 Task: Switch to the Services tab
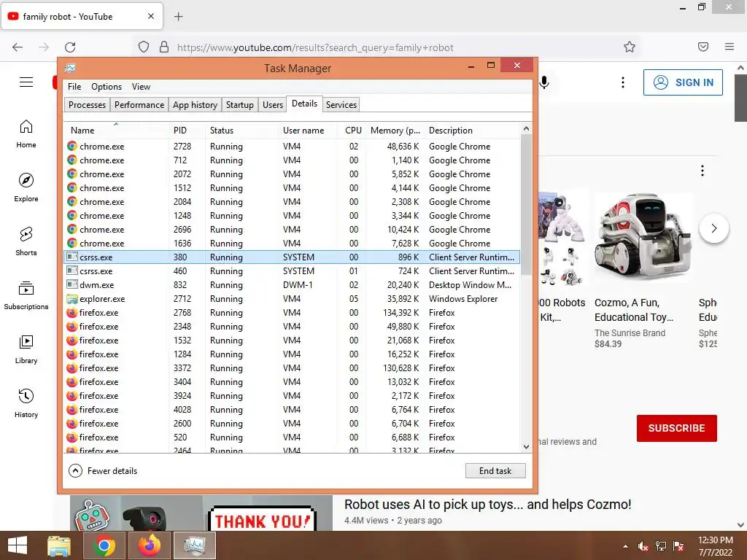(341, 105)
